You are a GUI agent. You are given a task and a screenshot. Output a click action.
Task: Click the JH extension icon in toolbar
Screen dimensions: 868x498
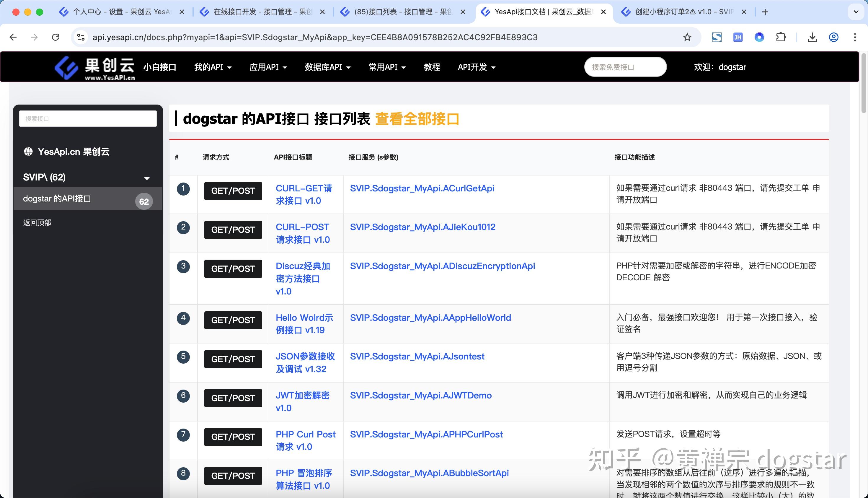[x=738, y=37]
